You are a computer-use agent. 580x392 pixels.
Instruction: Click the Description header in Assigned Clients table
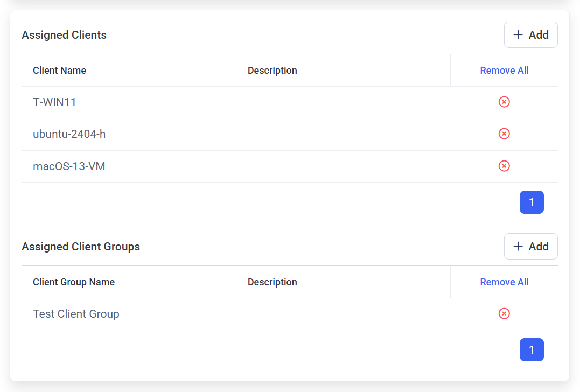click(x=272, y=71)
